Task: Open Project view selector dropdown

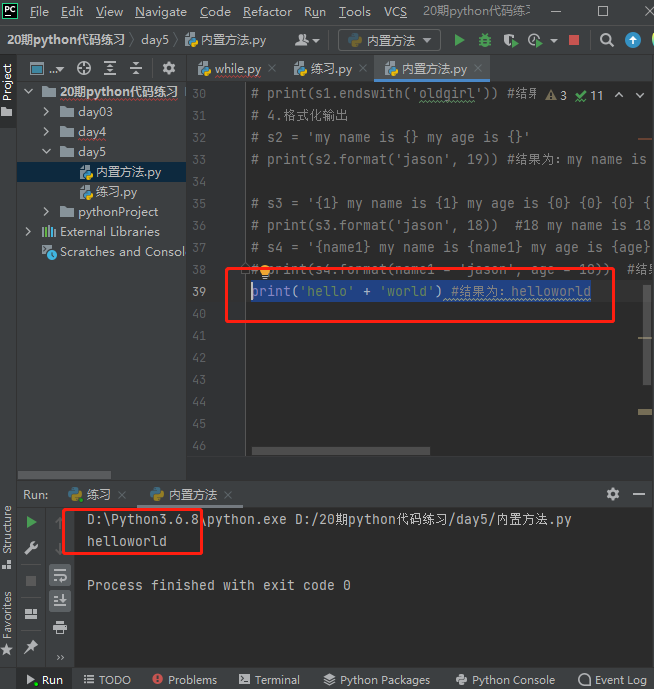Action: point(47,69)
